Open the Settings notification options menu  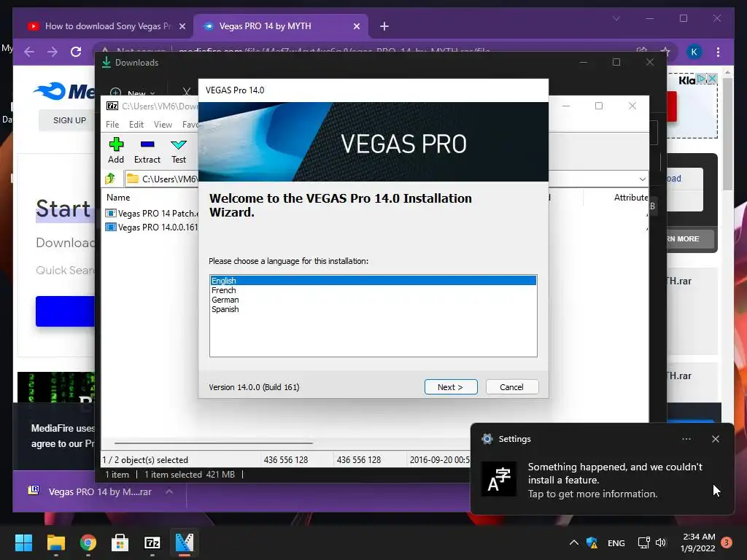tap(686, 439)
